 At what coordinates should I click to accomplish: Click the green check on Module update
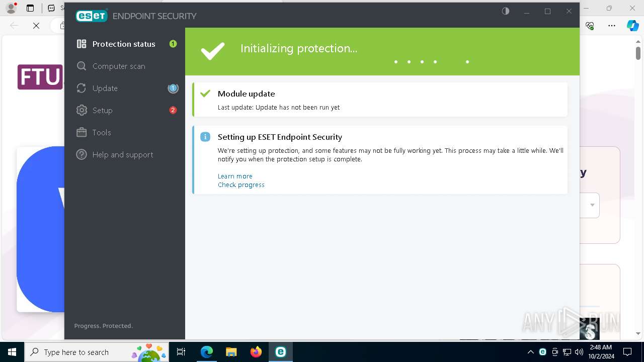[205, 94]
